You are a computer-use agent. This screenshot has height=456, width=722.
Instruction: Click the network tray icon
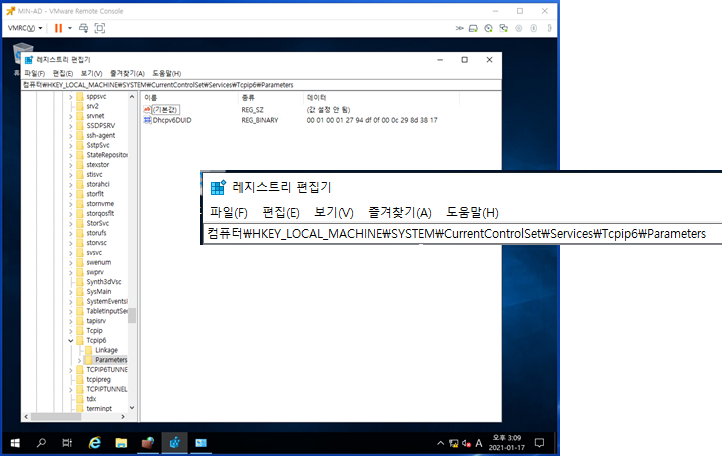pyautogui.click(x=454, y=443)
